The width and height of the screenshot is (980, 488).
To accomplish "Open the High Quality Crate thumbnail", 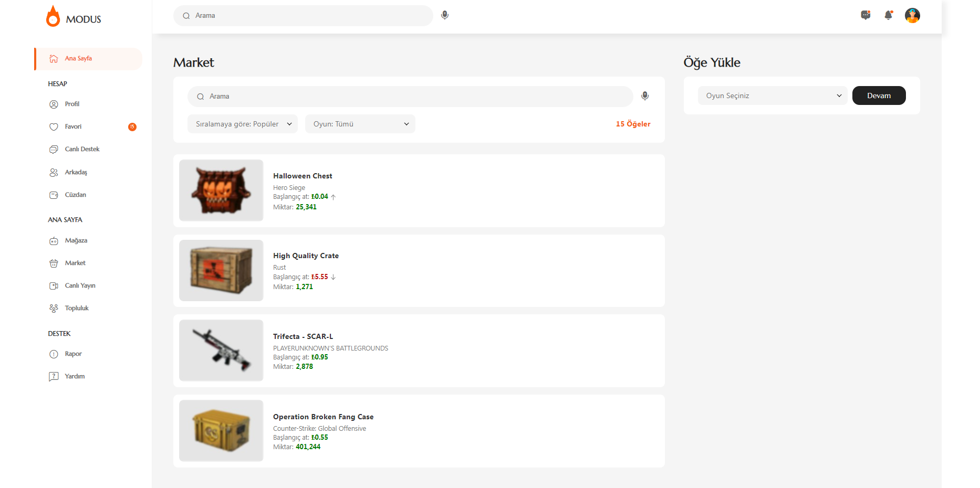I will click(x=221, y=270).
